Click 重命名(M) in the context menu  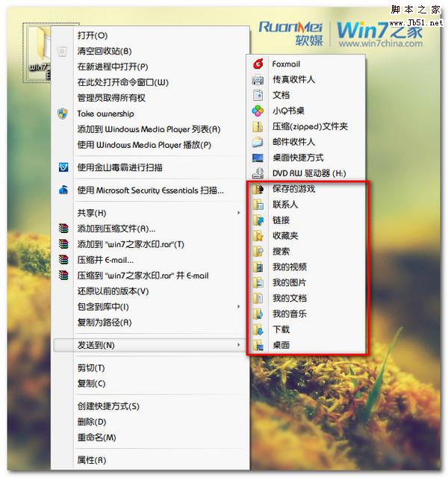point(96,438)
